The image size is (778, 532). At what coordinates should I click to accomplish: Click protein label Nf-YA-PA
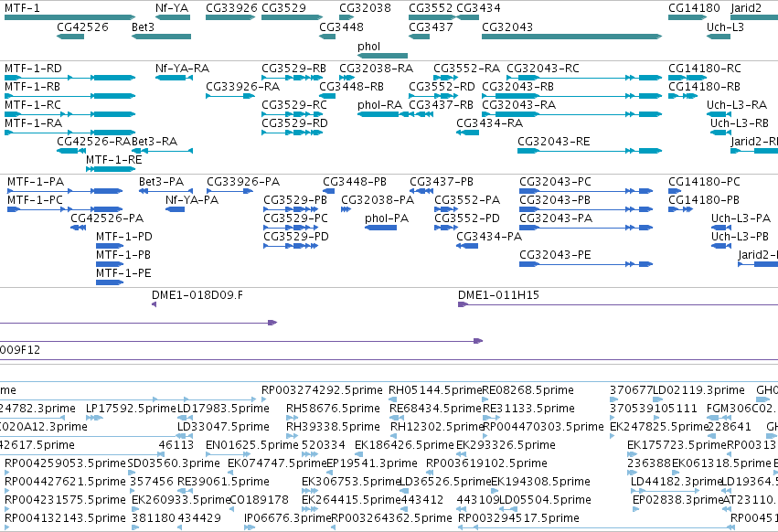(x=192, y=199)
